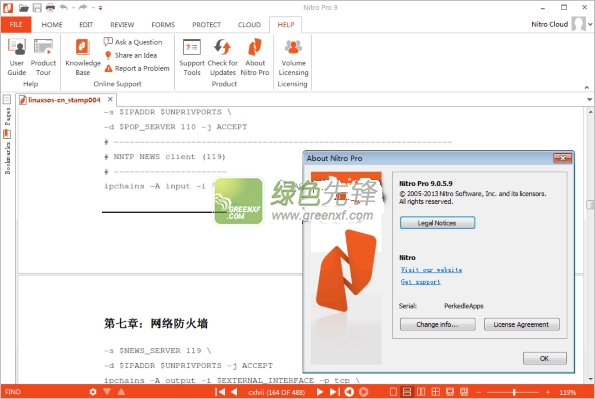Image resolution: width=595 pixels, height=399 pixels.
Task: Click Change Info button
Action: [x=438, y=325]
